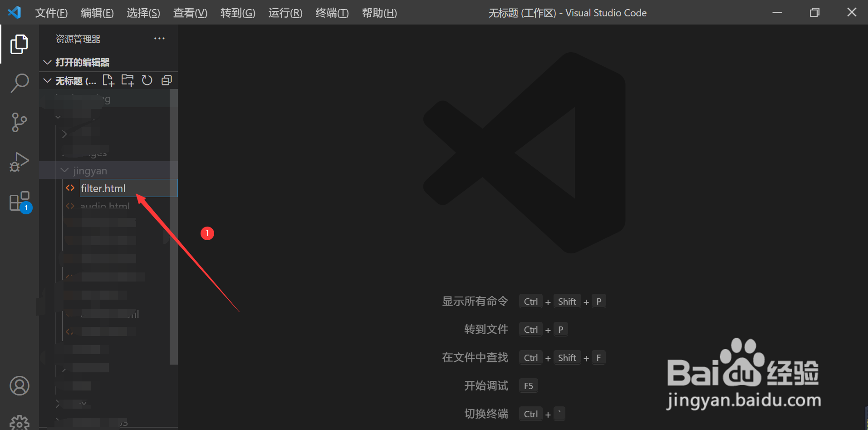868x430 pixels.
Task: Minimize the VS Code window
Action: coord(777,12)
